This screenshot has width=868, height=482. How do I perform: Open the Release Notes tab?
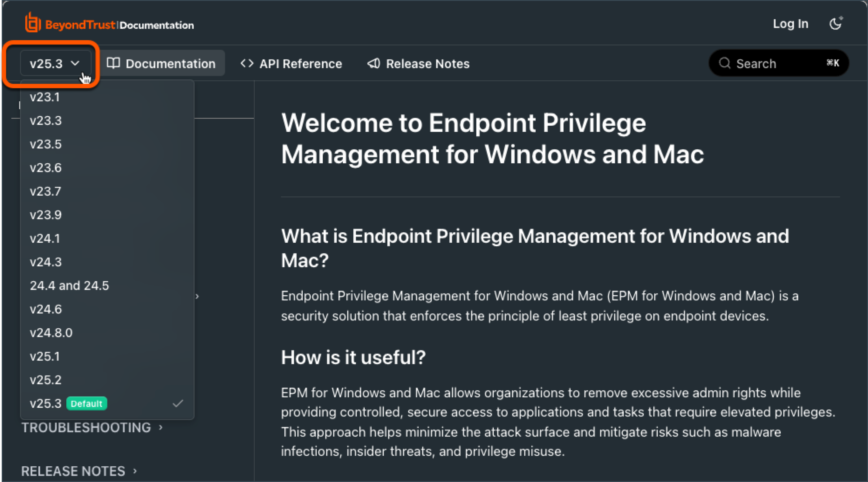418,64
